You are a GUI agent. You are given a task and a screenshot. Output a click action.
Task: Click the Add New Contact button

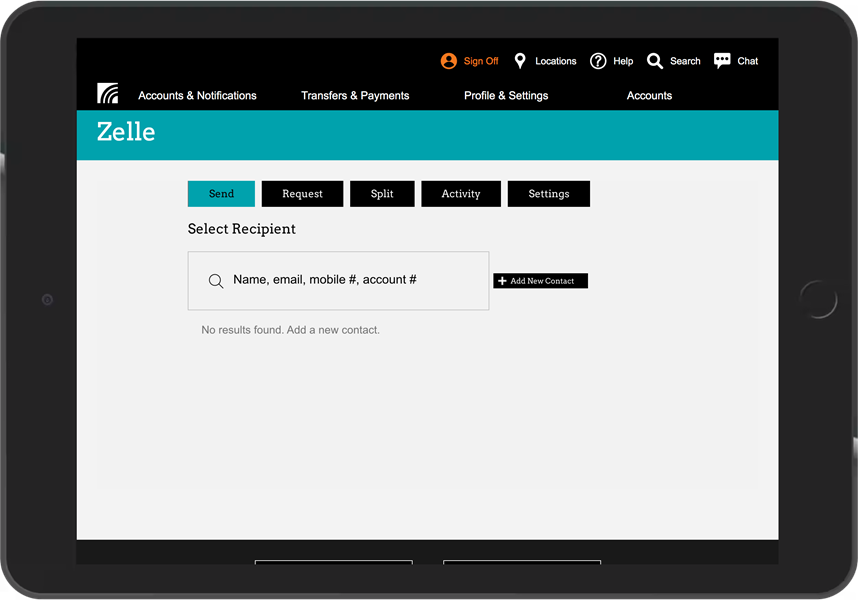coord(541,281)
